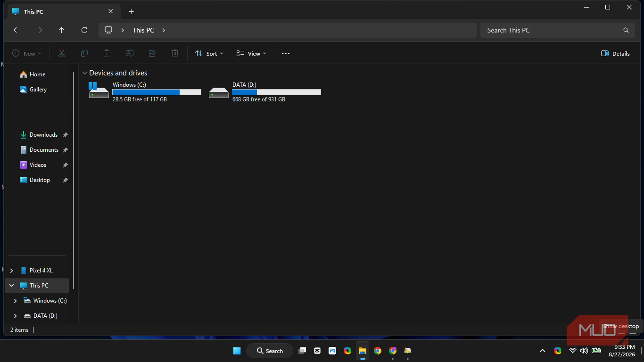Click the "2 items" status text

coord(19,330)
